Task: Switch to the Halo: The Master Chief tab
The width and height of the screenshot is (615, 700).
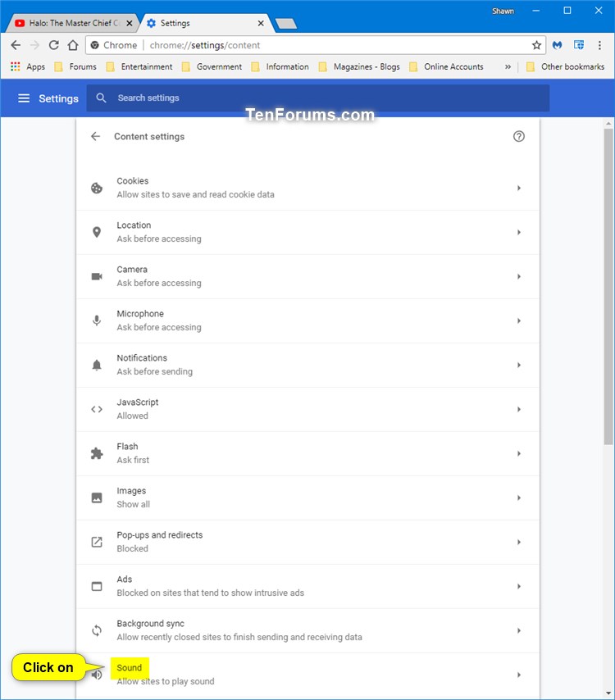Action: [71, 23]
